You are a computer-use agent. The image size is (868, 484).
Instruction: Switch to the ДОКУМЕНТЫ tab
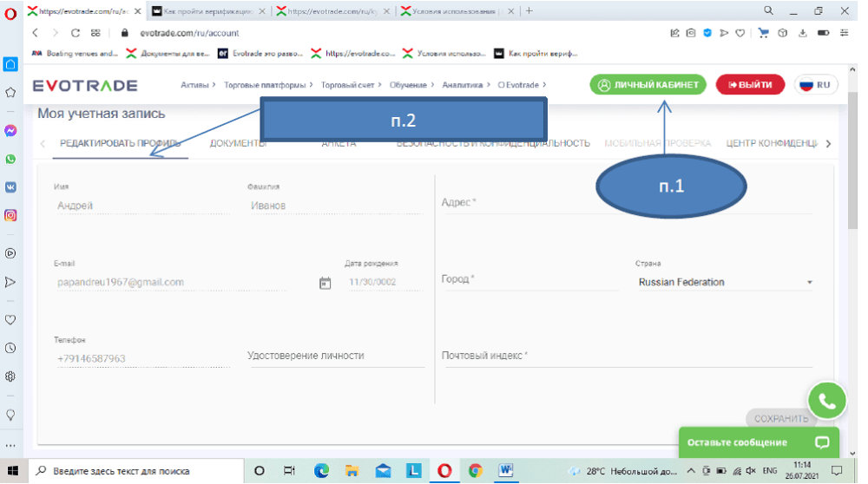(238, 144)
